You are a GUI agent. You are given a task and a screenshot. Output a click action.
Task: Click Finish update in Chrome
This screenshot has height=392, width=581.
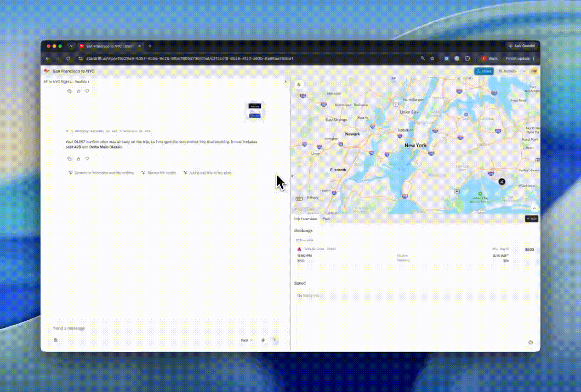[520, 59]
